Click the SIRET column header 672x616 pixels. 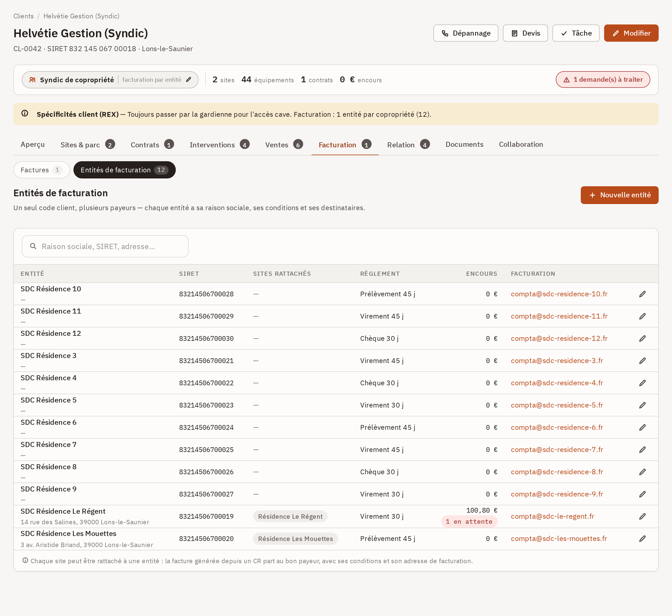tap(189, 274)
